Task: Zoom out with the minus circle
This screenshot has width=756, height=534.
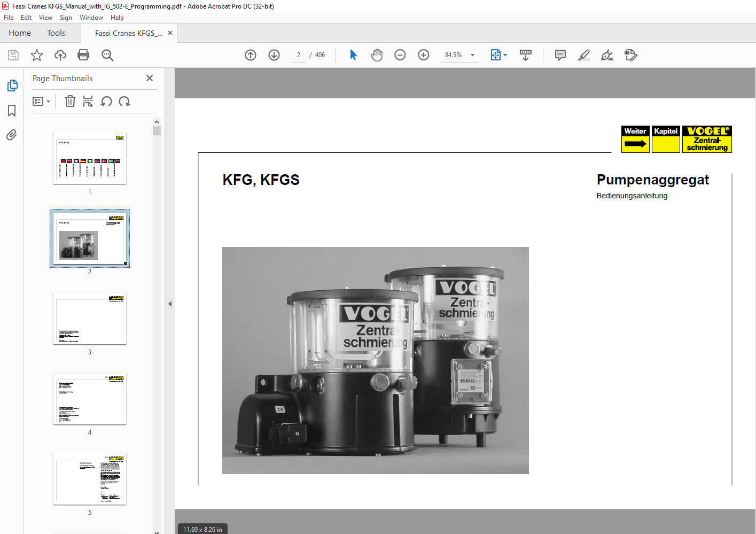Action: pos(400,55)
